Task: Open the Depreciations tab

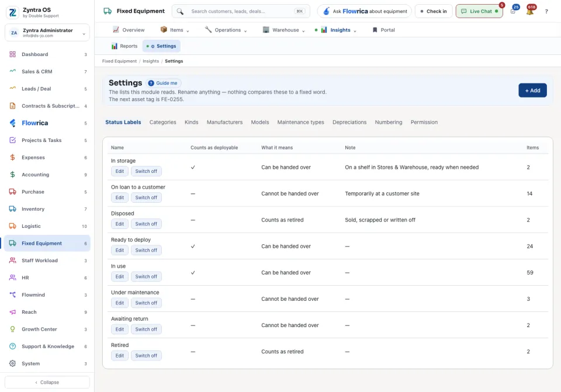Action: pos(349,122)
